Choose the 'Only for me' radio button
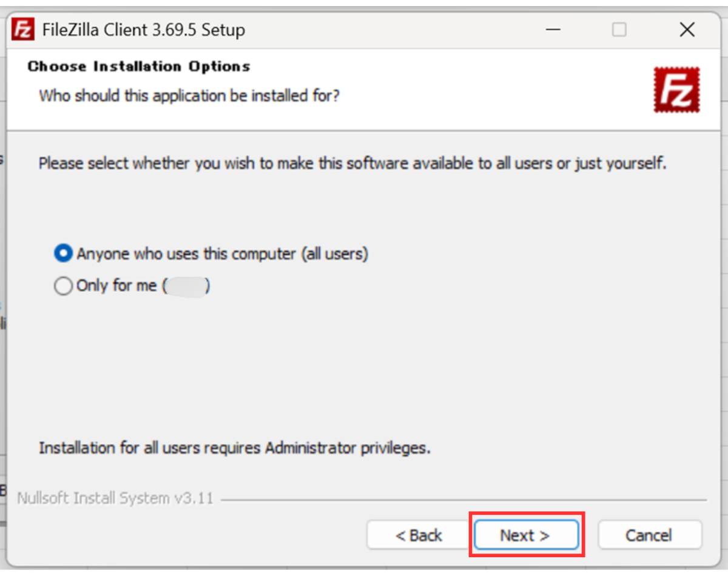The image size is (728, 576). point(63,286)
